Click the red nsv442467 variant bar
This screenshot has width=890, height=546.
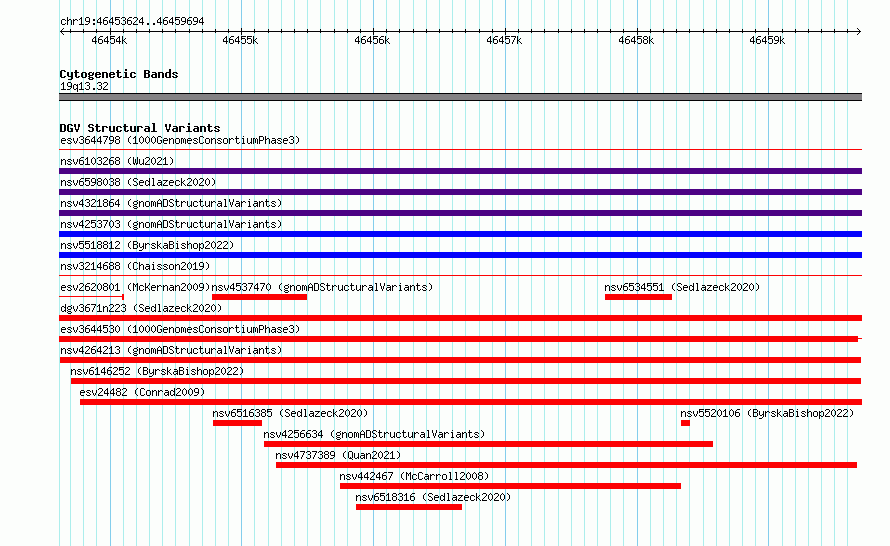pos(510,486)
